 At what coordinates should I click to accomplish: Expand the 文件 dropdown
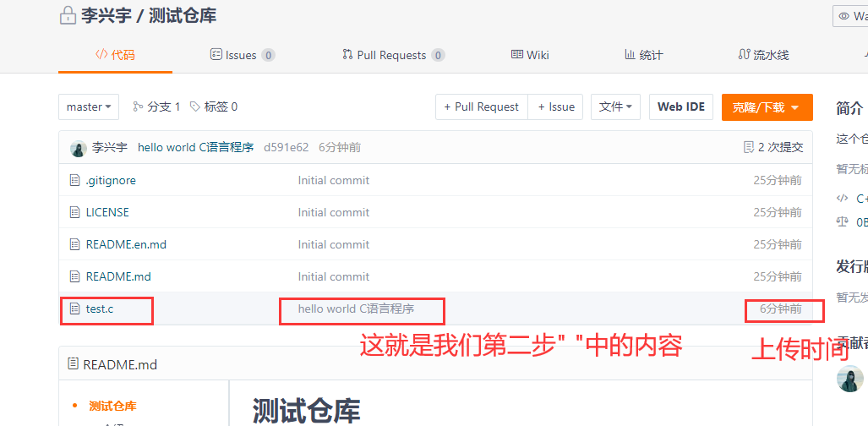click(615, 106)
